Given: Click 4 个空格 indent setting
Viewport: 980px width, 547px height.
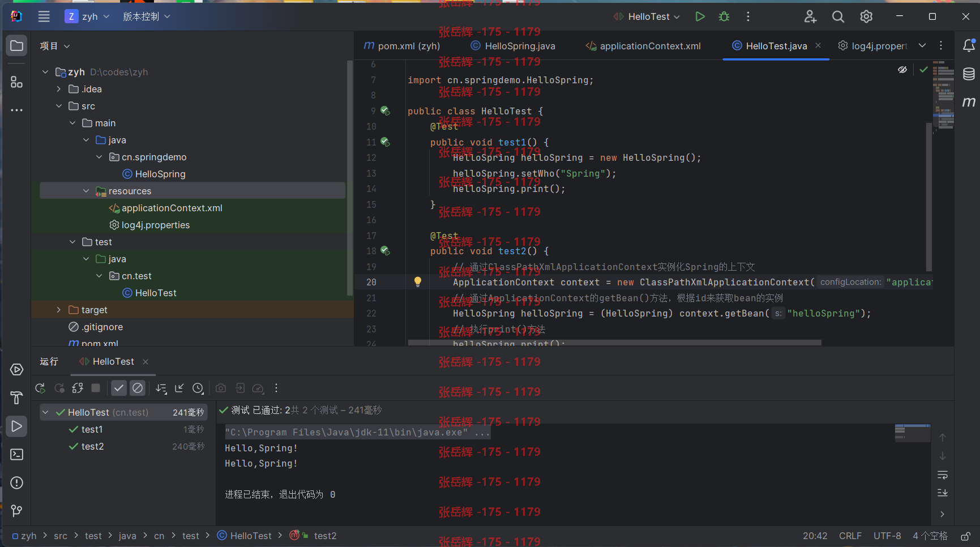Looking at the screenshot, I should point(930,536).
